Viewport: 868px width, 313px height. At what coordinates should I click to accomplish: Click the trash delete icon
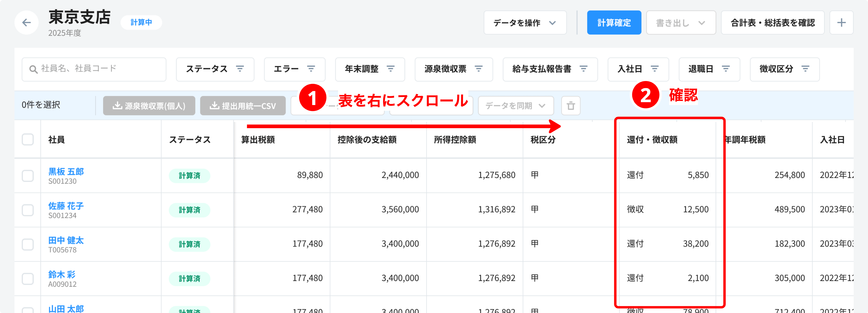pyautogui.click(x=570, y=106)
